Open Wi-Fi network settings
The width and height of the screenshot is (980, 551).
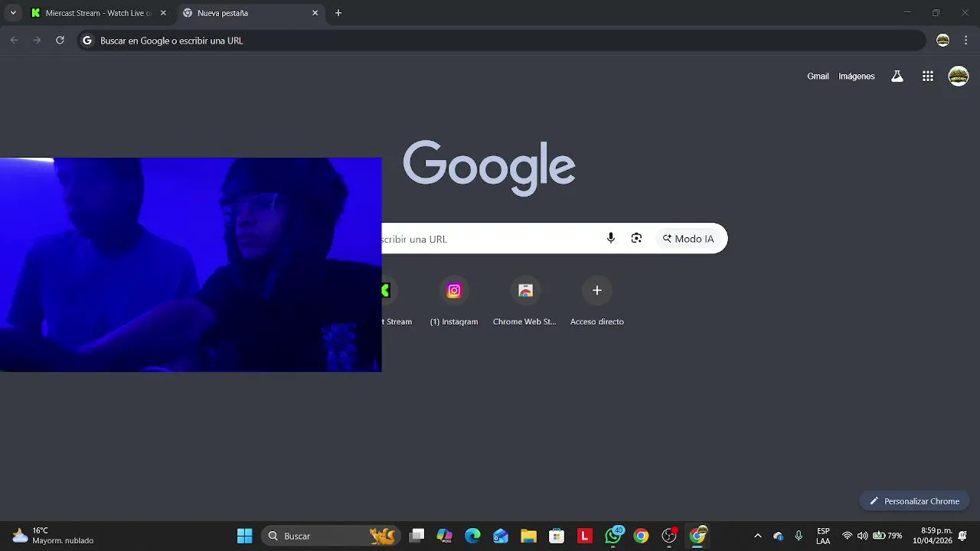tap(847, 536)
